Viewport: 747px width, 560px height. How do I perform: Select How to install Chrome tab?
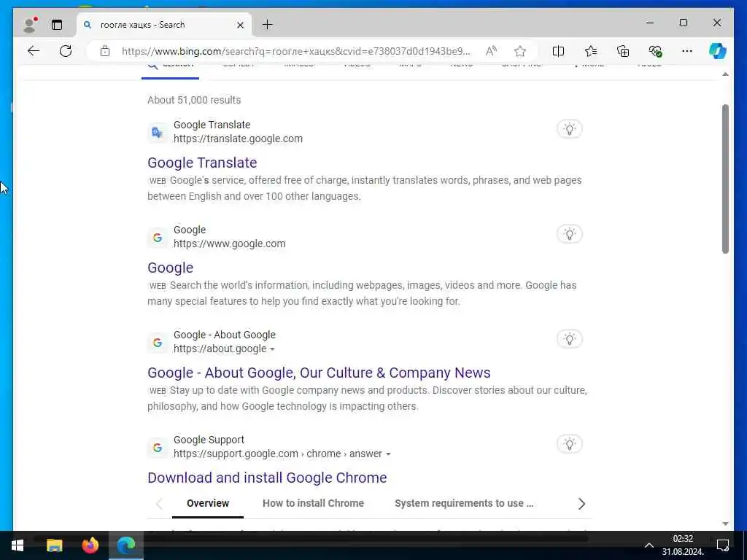313,503
